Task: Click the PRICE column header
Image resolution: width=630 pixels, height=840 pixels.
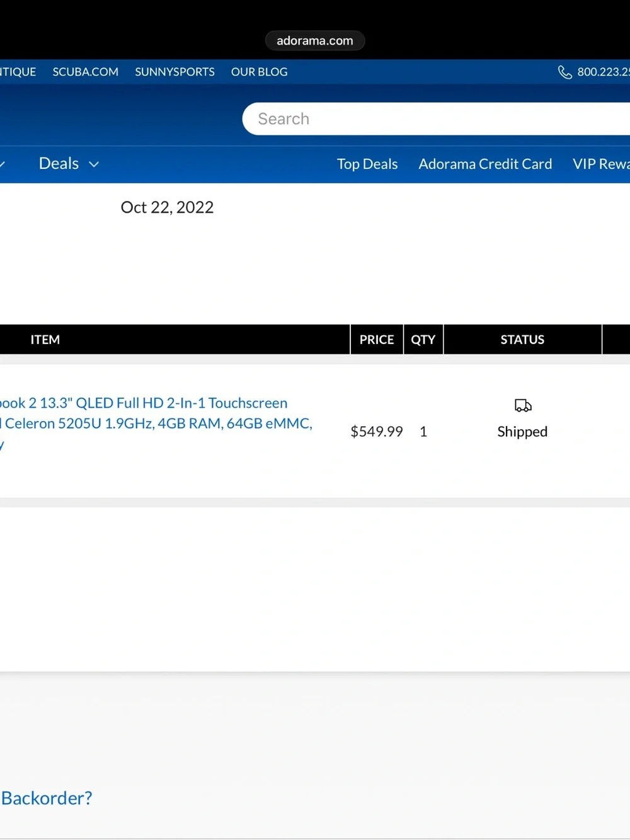Action: point(377,340)
